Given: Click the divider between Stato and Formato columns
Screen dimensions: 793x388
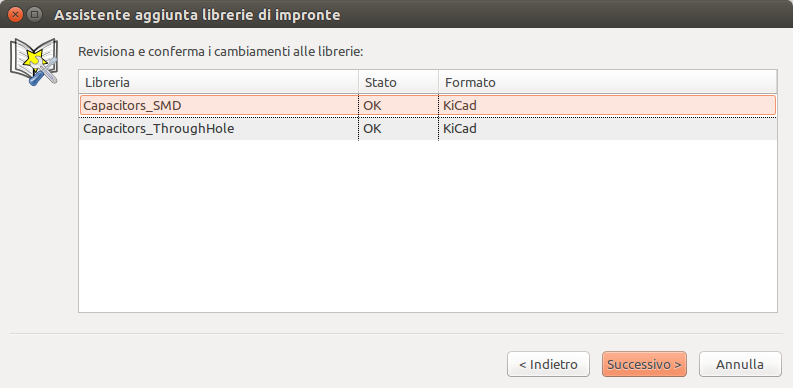Looking at the screenshot, I should pos(438,82).
